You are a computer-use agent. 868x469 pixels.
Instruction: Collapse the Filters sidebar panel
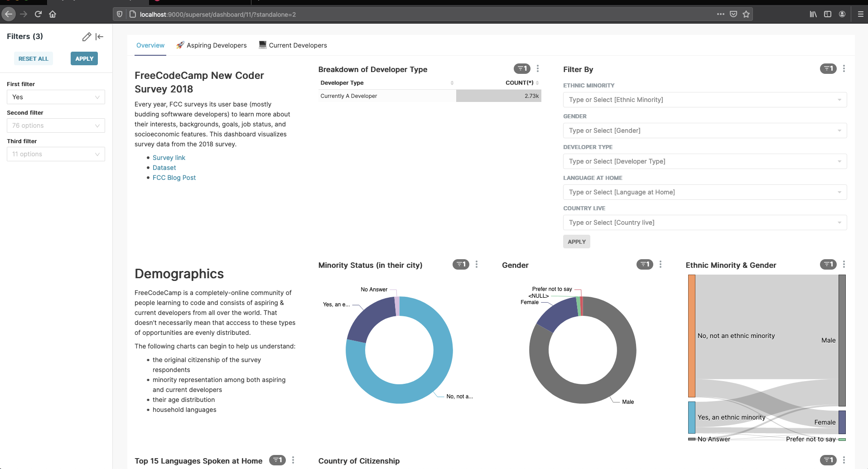100,37
